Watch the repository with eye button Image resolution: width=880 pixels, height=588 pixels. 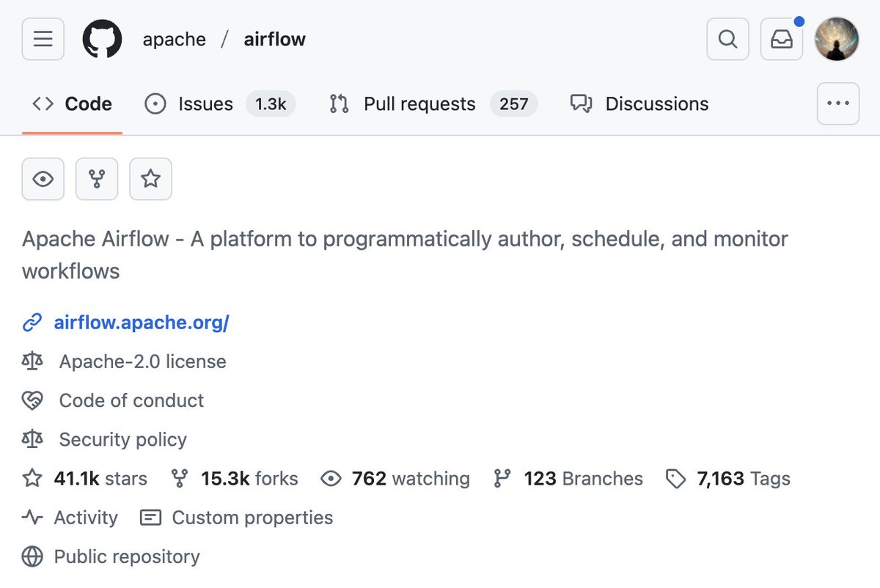[43, 179]
